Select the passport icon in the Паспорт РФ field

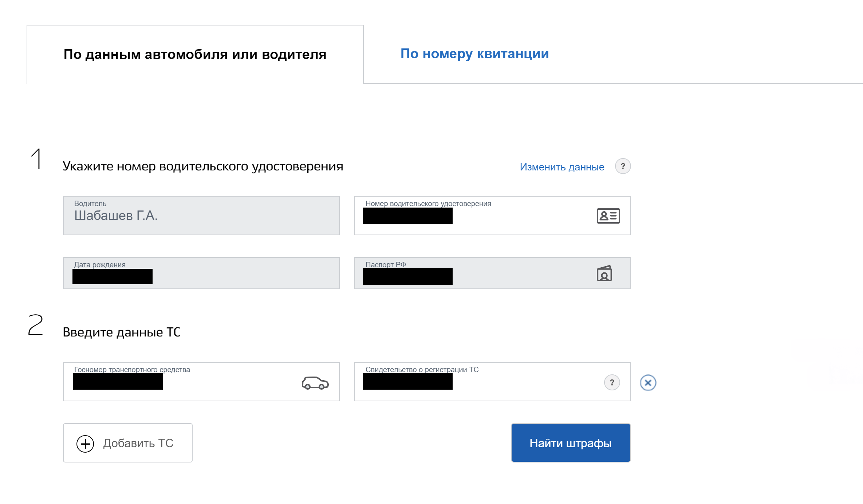click(604, 273)
